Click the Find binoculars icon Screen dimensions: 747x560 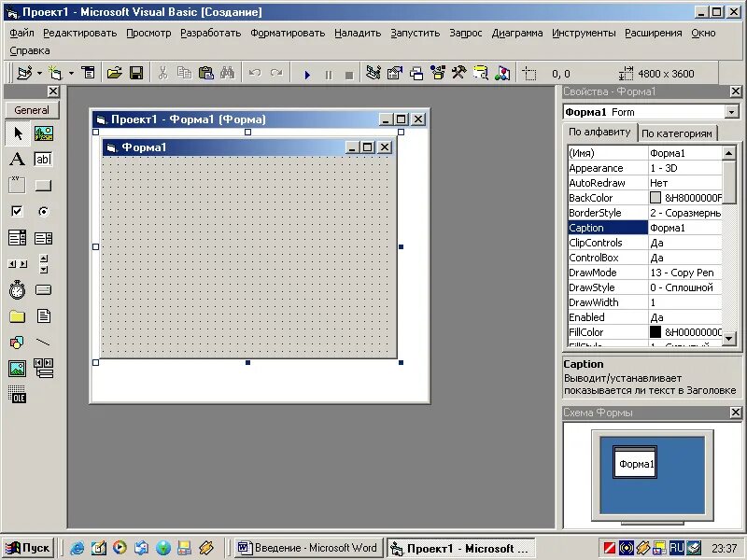[x=227, y=74]
